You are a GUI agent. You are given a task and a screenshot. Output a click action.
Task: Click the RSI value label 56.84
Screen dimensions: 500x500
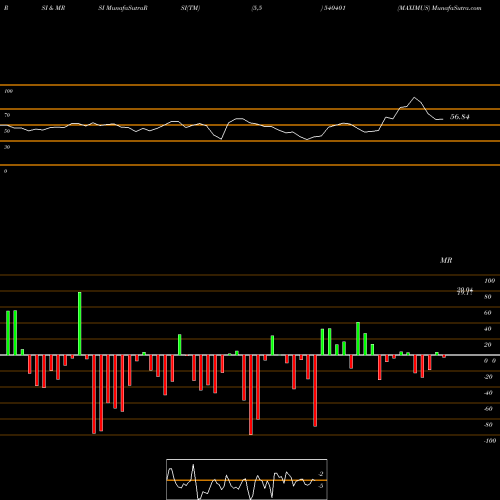coord(460,117)
